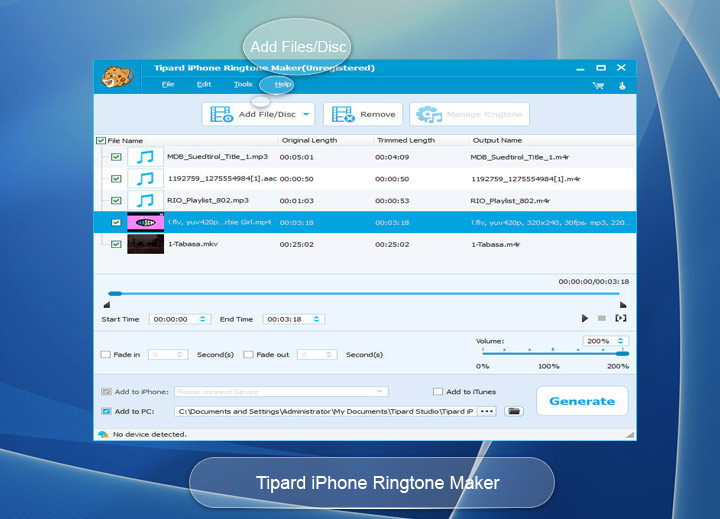
Task: Uncheck the highlighted Girl.mp4 row checkbox
Action: point(116,222)
